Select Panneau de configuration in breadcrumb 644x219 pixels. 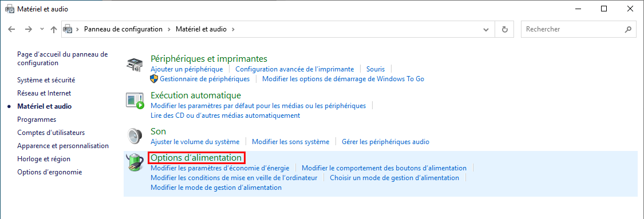point(123,29)
